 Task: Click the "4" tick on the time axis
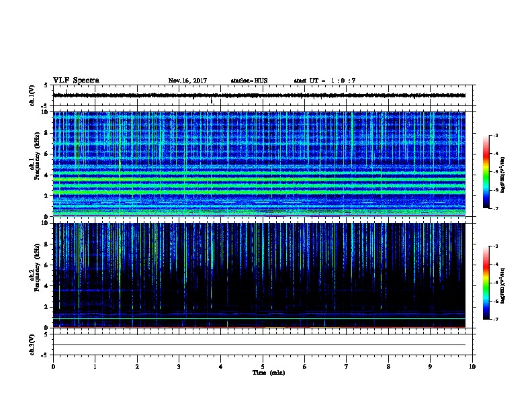pos(221,367)
